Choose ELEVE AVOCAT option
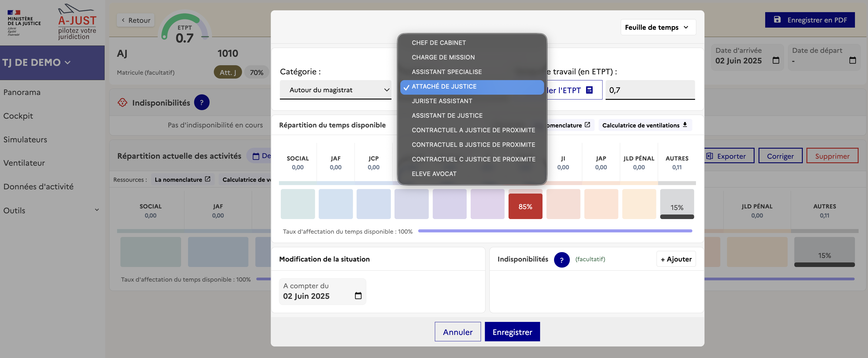This screenshot has height=358, width=868. coord(434,174)
